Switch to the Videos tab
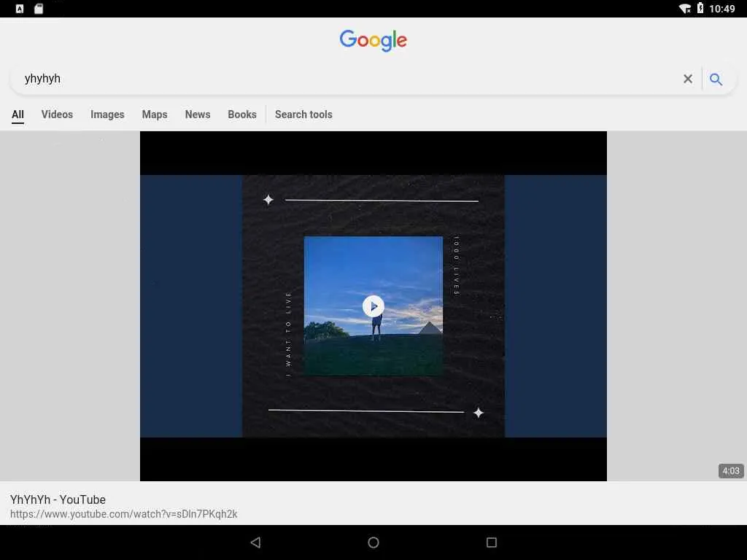The image size is (747, 560). tap(57, 114)
